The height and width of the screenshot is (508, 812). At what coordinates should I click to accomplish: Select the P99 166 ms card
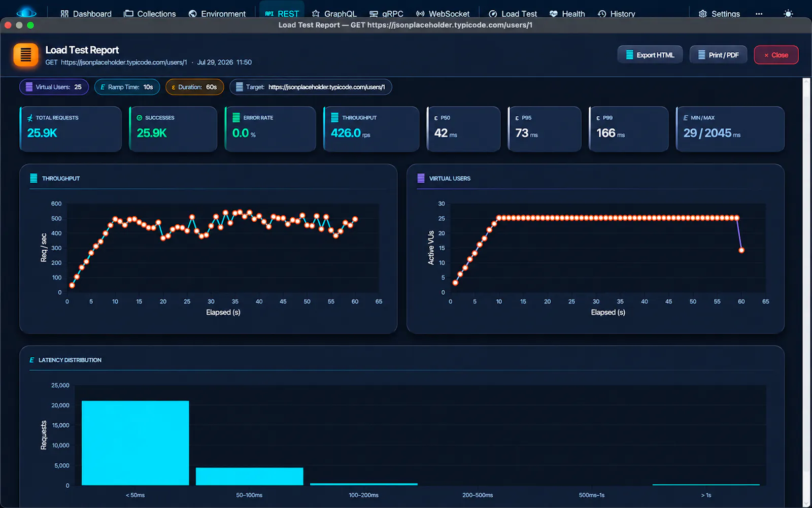[x=628, y=129]
